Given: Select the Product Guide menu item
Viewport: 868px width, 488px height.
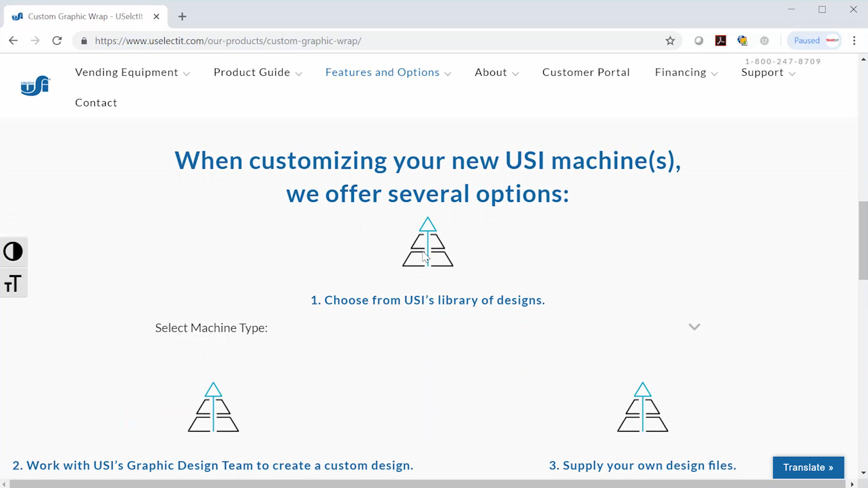Looking at the screenshot, I should tap(252, 72).
